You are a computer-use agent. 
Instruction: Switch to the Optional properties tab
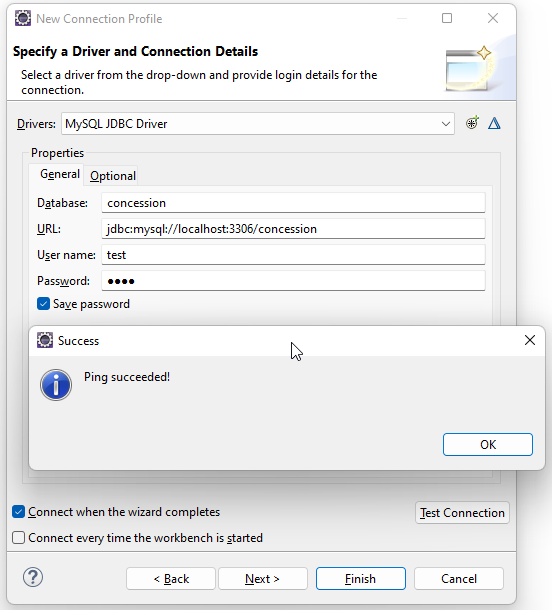(x=113, y=176)
